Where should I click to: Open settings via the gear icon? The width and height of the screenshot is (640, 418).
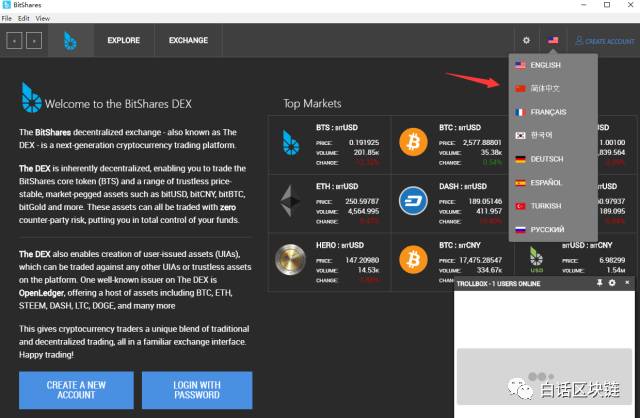pyautogui.click(x=526, y=41)
